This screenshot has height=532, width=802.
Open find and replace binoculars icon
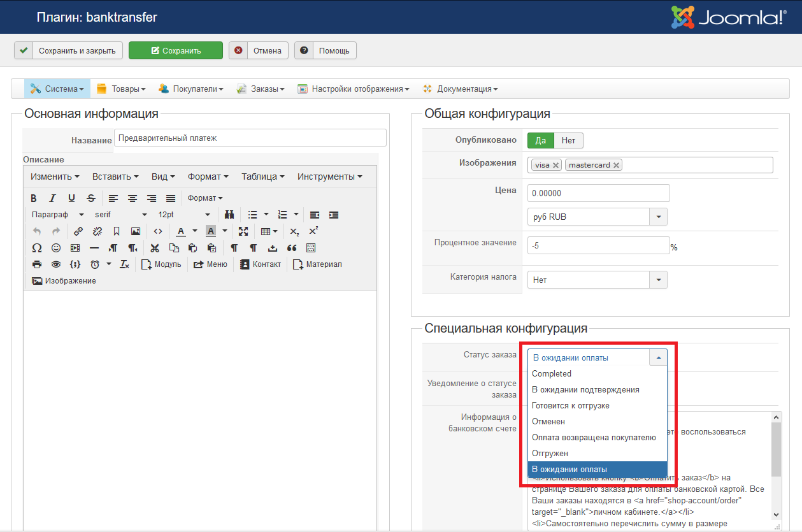click(229, 215)
